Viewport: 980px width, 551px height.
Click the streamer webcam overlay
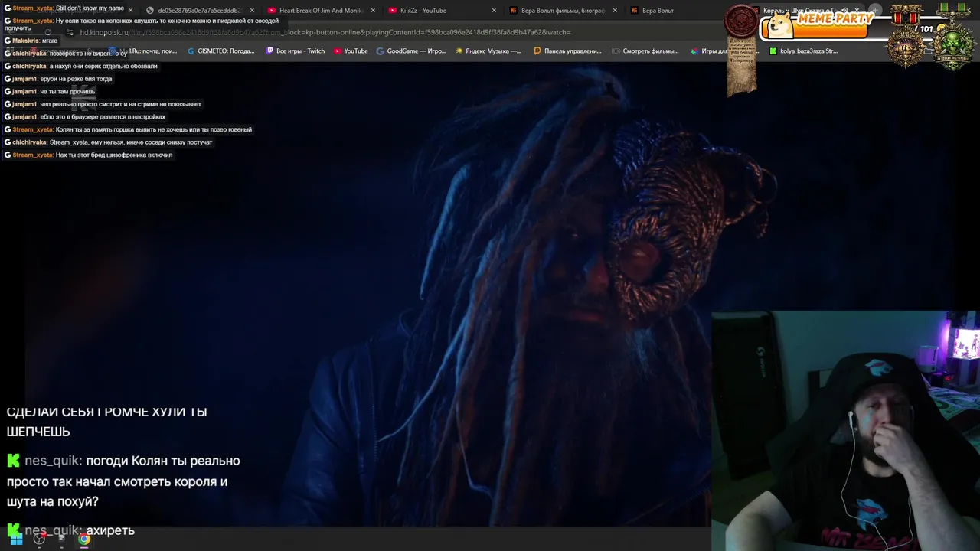845,431
